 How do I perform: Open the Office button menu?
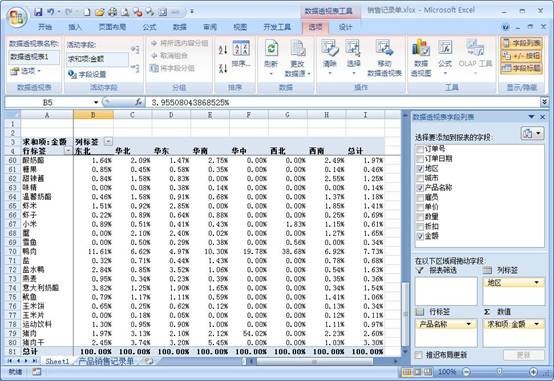pos(16,17)
